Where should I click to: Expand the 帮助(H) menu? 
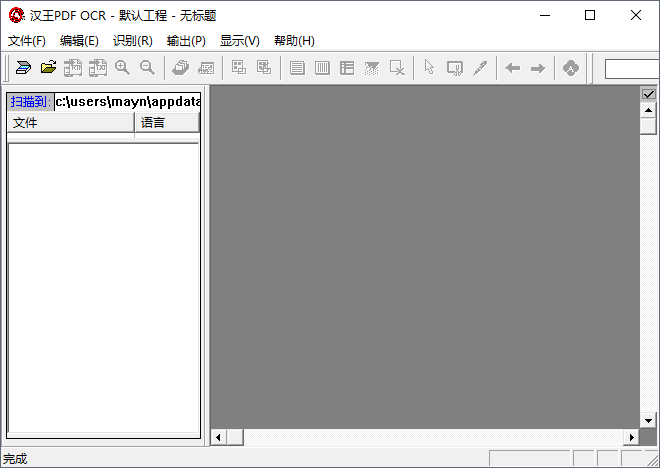[294, 41]
